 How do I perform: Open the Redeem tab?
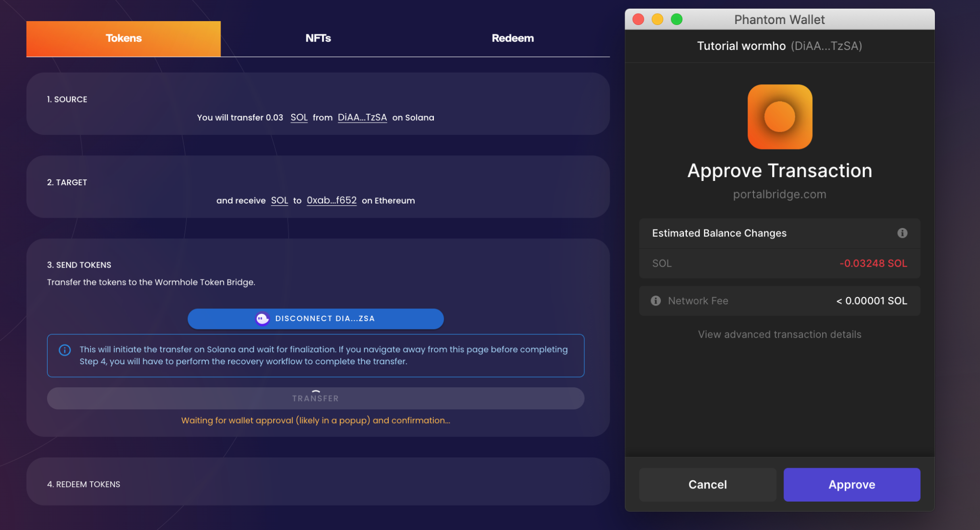[513, 38]
